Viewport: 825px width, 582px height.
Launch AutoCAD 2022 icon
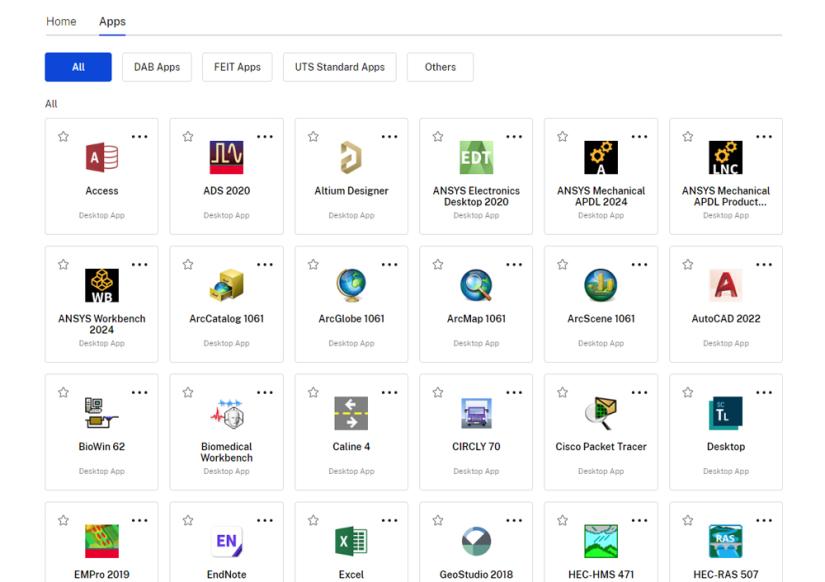click(x=726, y=285)
